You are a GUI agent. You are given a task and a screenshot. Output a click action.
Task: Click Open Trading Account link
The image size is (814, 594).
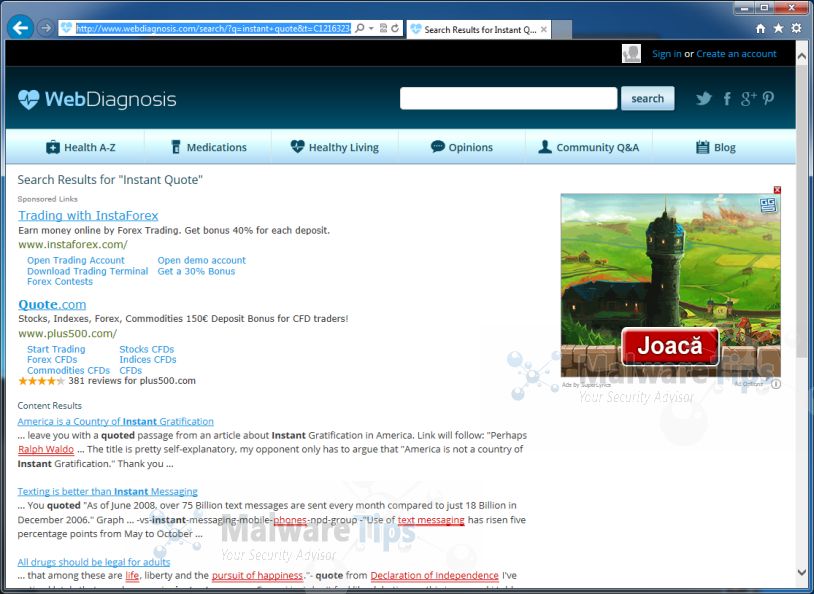click(76, 260)
